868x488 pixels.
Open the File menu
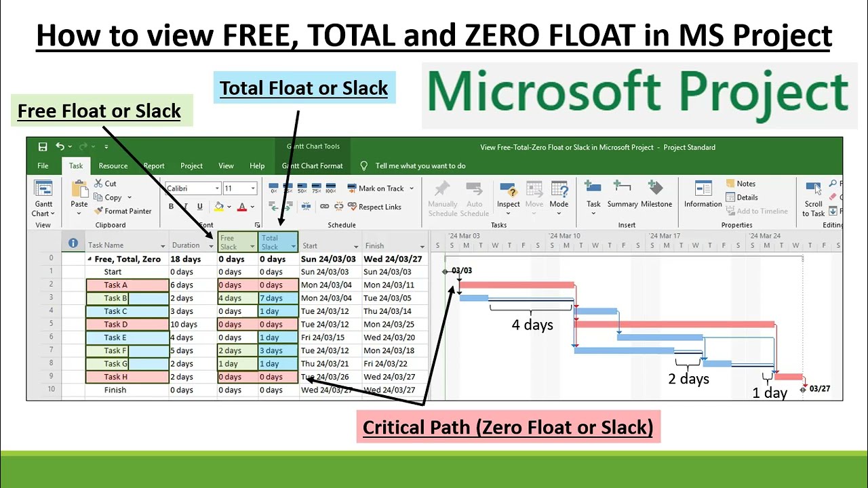[x=43, y=165]
